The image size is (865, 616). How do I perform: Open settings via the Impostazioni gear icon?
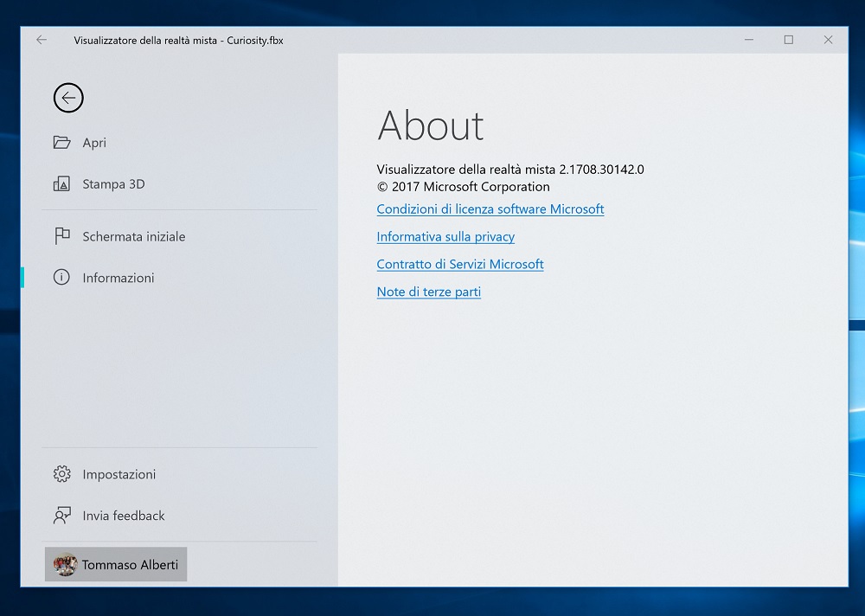pyautogui.click(x=61, y=474)
